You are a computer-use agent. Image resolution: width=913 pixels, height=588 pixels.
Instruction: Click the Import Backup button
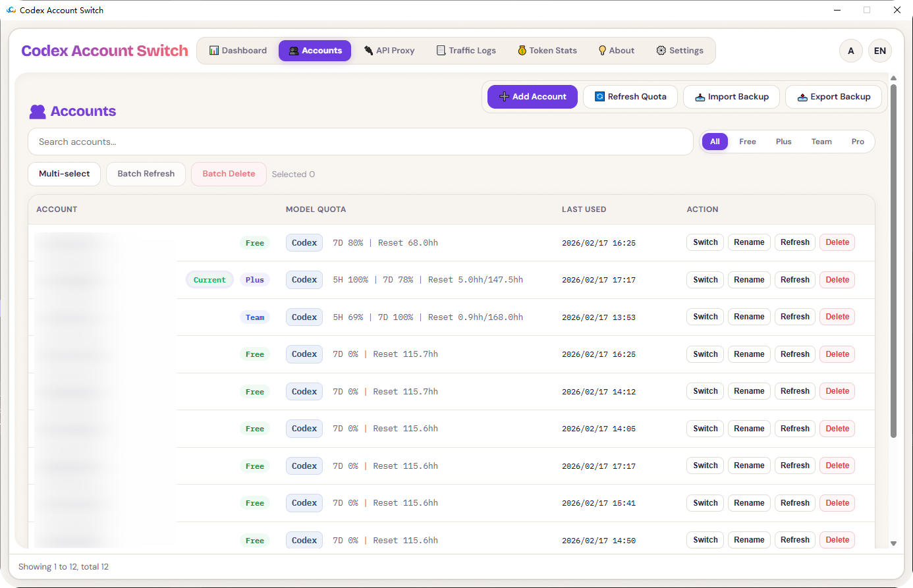(732, 97)
